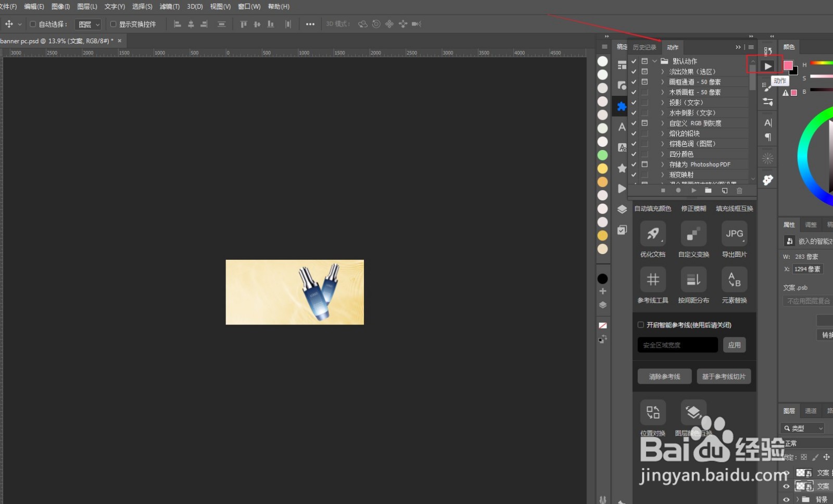Create a new action
Viewport: 833px width, 504px height.
724,191
